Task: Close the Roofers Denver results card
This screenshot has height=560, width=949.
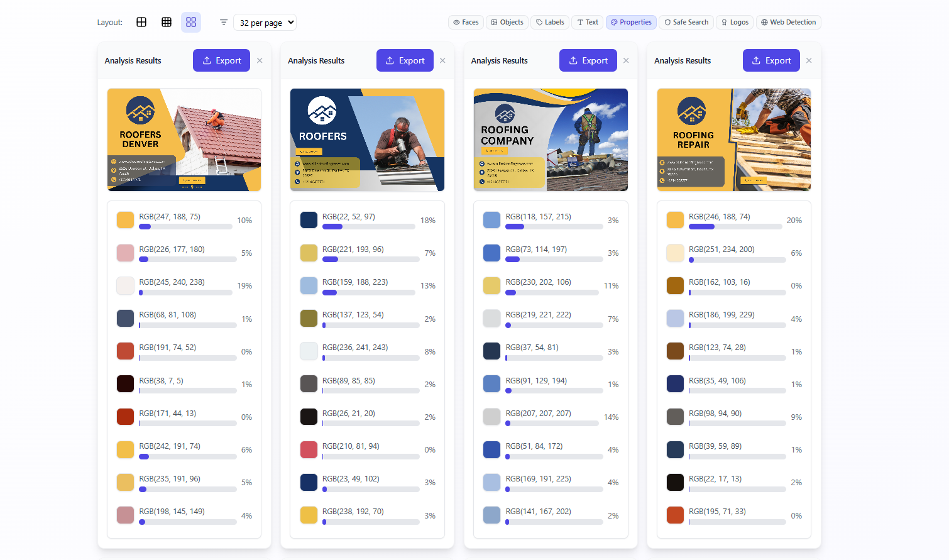Action: click(260, 60)
